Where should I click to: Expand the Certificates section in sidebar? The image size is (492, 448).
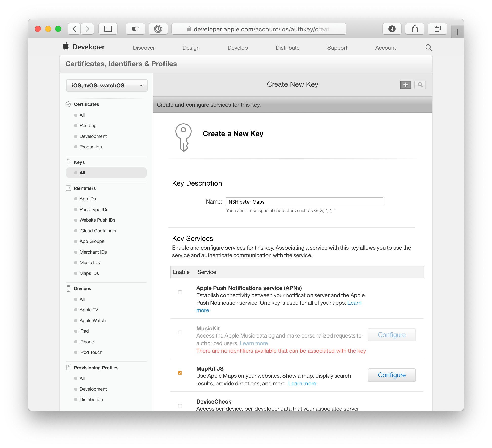(87, 104)
